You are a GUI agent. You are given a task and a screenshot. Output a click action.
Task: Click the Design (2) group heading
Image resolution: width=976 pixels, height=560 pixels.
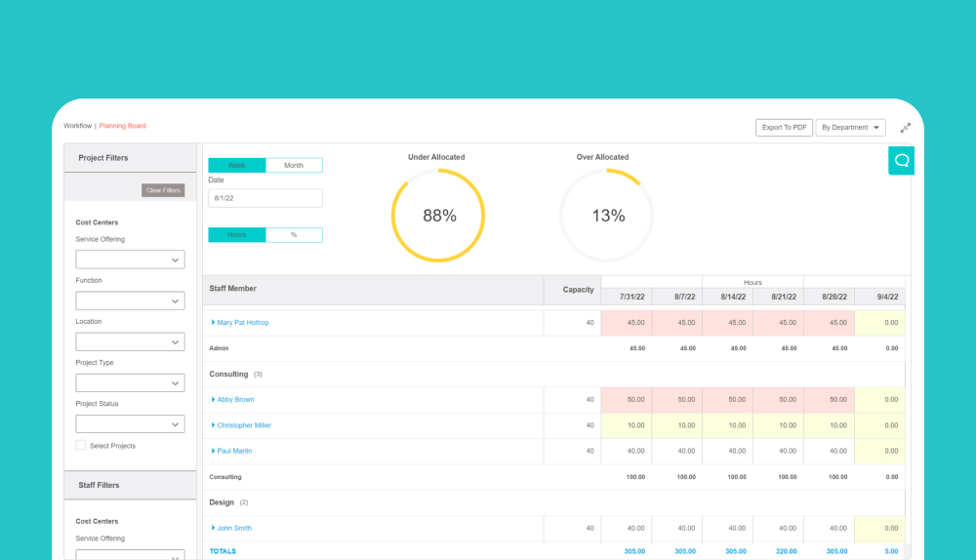tap(228, 502)
